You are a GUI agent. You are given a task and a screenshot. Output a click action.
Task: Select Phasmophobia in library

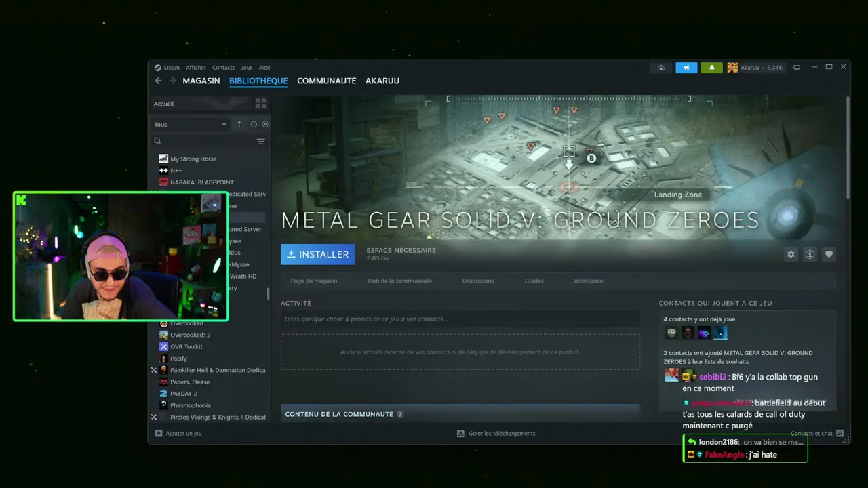point(191,405)
